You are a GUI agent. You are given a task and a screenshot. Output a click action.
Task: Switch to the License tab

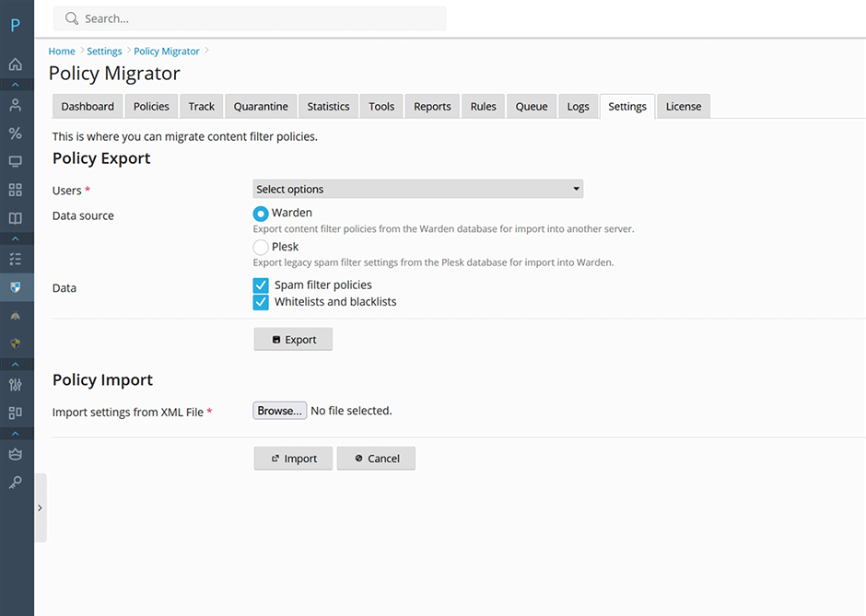pos(684,107)
